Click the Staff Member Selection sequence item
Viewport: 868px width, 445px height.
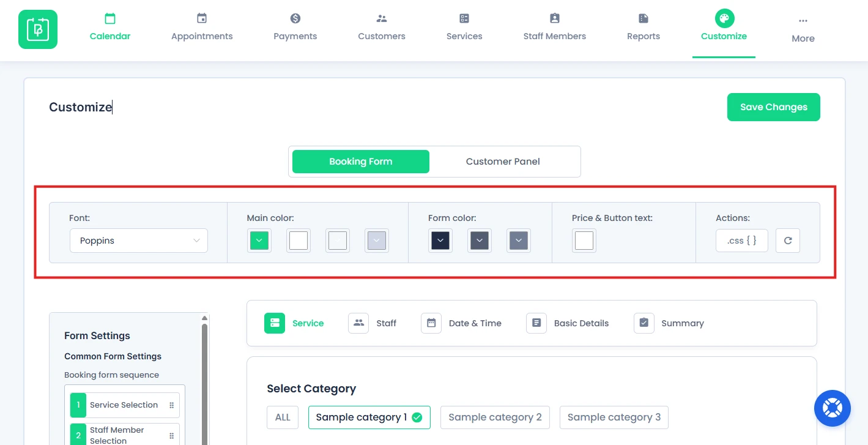click(125, 435)
